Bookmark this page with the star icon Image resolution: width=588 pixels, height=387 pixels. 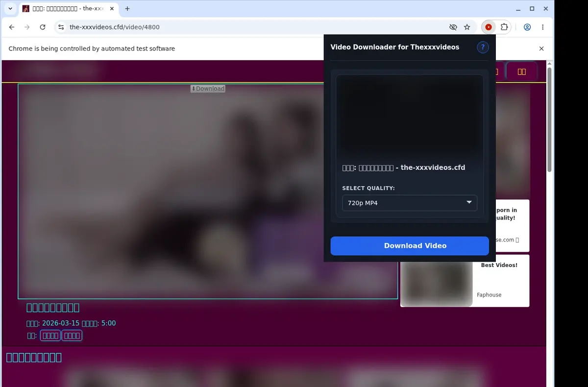click(467, 27)
